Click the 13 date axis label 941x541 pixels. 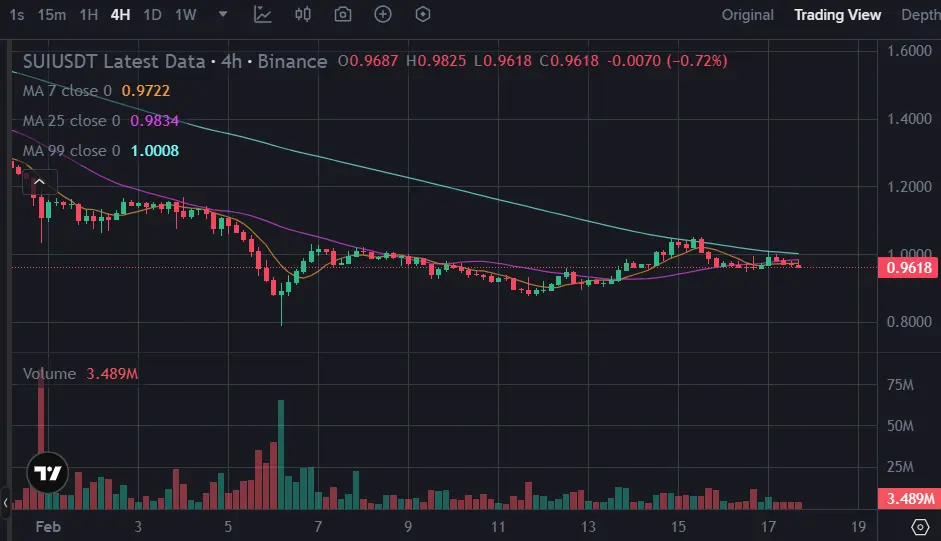coord(588,527)
